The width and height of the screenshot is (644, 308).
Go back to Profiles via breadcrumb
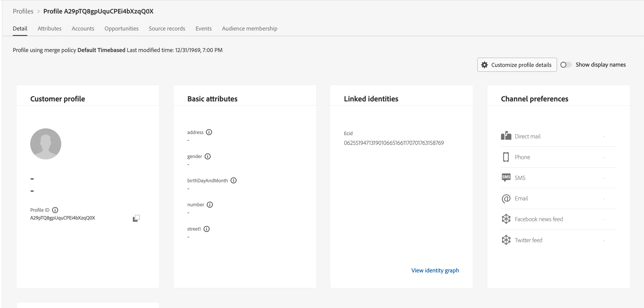23,11
